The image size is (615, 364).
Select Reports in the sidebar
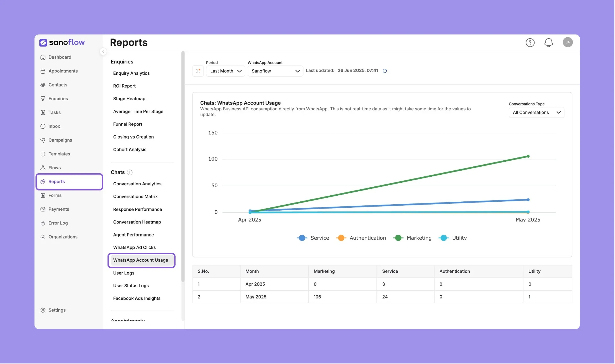(x=69, y=182)
